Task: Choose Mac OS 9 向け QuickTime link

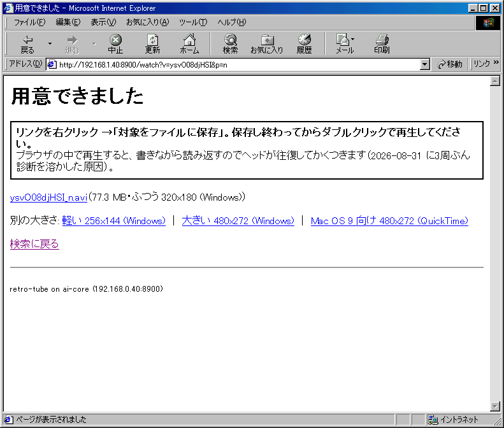Action: pos(389,221)
